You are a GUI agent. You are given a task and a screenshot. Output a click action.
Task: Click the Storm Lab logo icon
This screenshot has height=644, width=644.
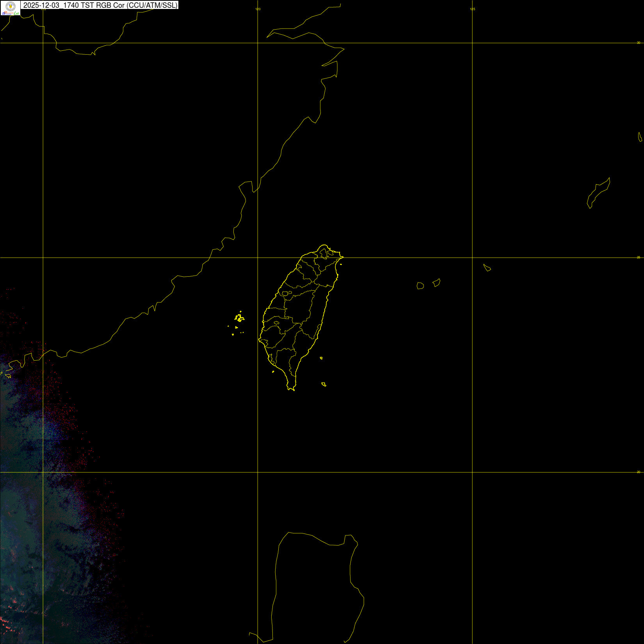[10, 8]
